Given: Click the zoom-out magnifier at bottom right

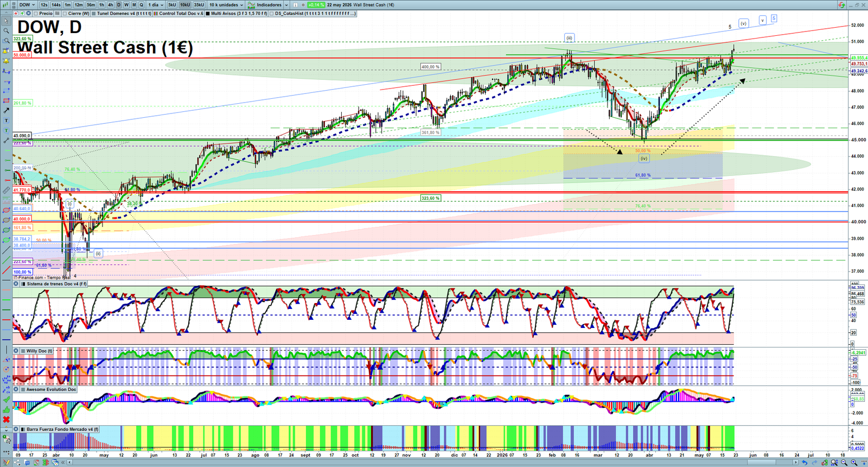Looking at the screenshot, I should click(844, 462).
